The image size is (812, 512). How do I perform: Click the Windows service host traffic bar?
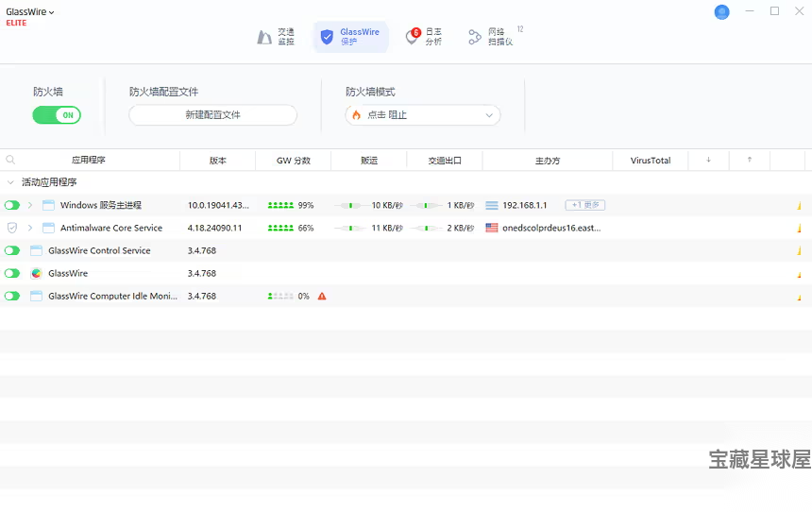799,206
